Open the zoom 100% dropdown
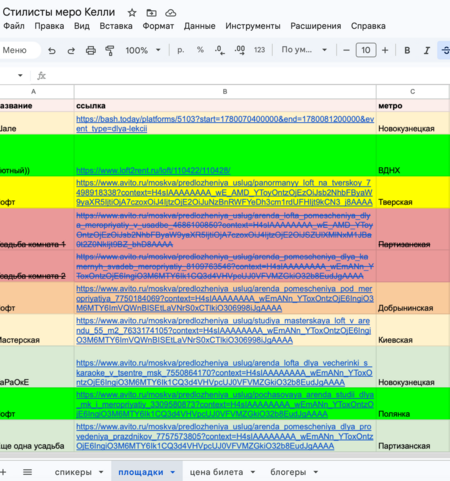Viewport: 450px width, 481px height. pos(143,50)
